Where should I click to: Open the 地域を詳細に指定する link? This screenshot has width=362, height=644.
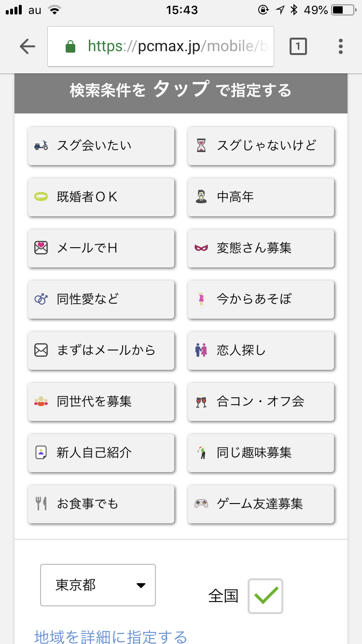pos(111,637)
